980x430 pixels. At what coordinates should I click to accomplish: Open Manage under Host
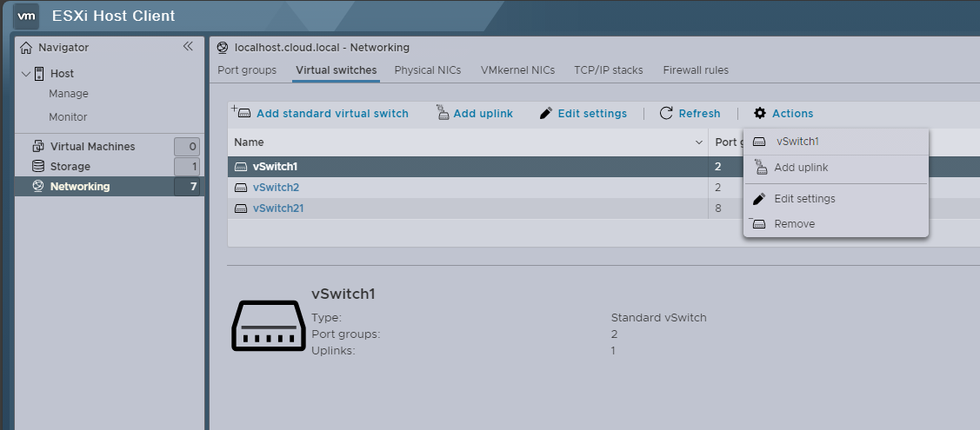(69, 94)
